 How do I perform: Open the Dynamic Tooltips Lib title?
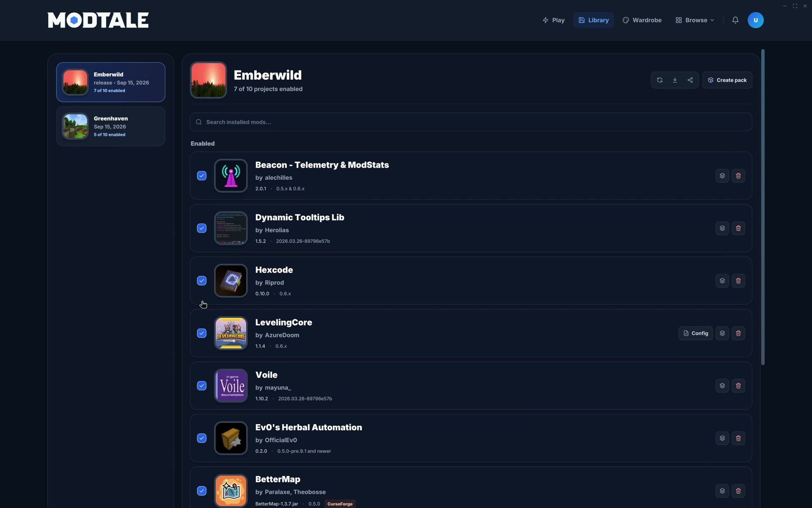point(300,218)
